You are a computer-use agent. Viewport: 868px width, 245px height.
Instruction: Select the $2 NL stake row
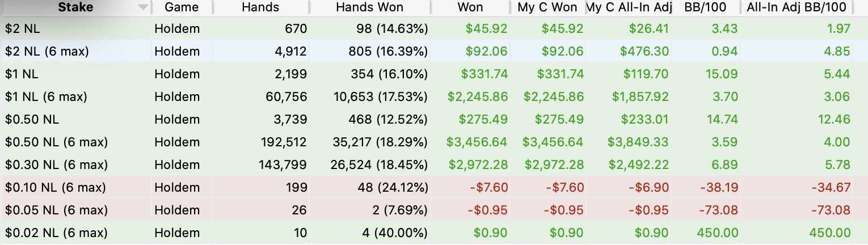434,28
